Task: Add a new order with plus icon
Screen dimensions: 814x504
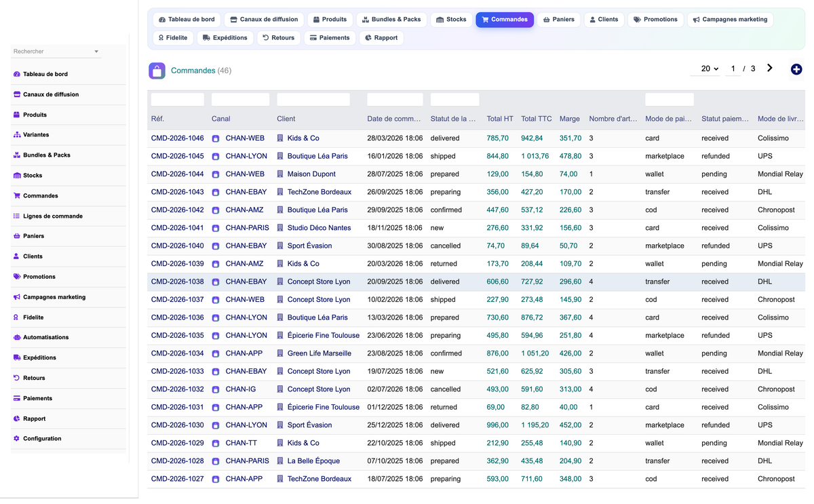Action: (796, 69)
